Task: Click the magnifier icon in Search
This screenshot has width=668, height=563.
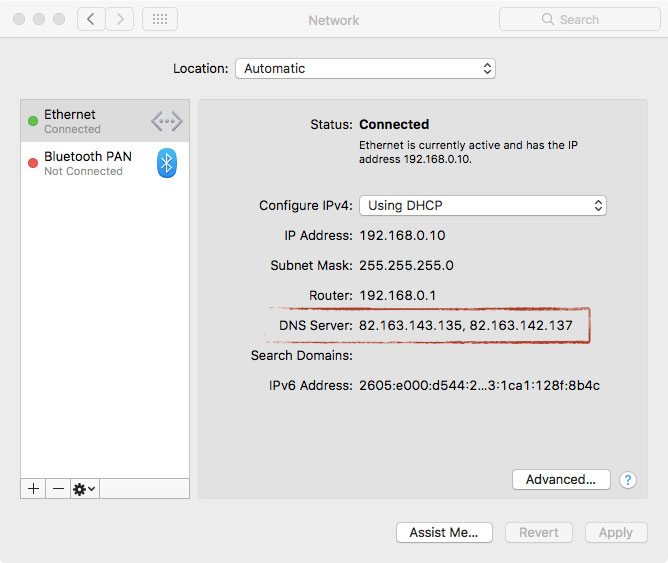Action: click(547, 19)
